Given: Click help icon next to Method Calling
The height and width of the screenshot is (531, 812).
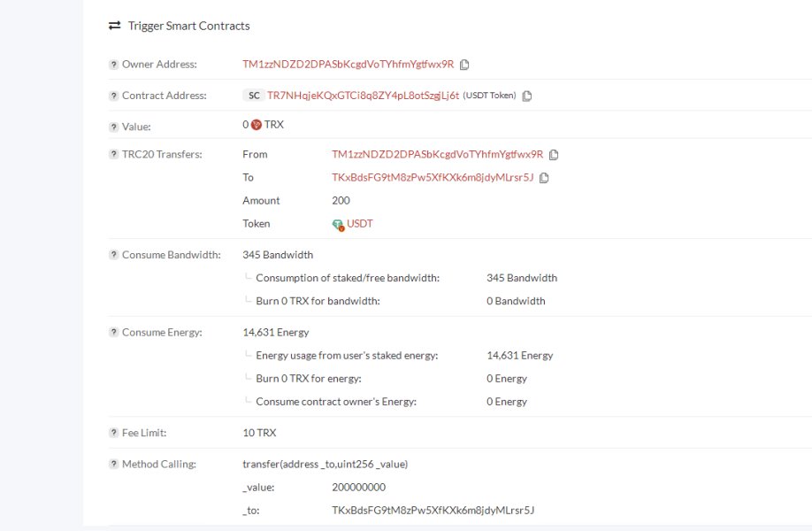Looking at the screenshot, I should (113, 465).
